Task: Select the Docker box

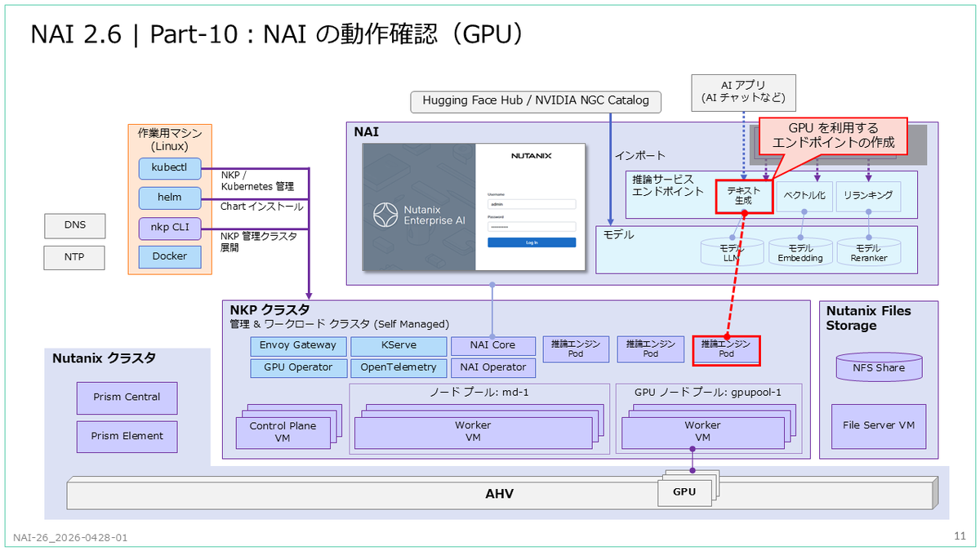Action: [x=170, y=256]
